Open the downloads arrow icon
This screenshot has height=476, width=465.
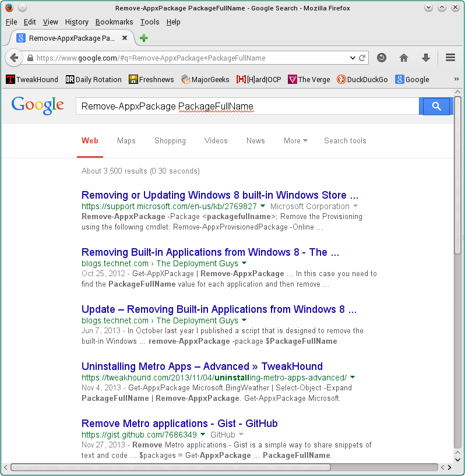tap(426, 58)
